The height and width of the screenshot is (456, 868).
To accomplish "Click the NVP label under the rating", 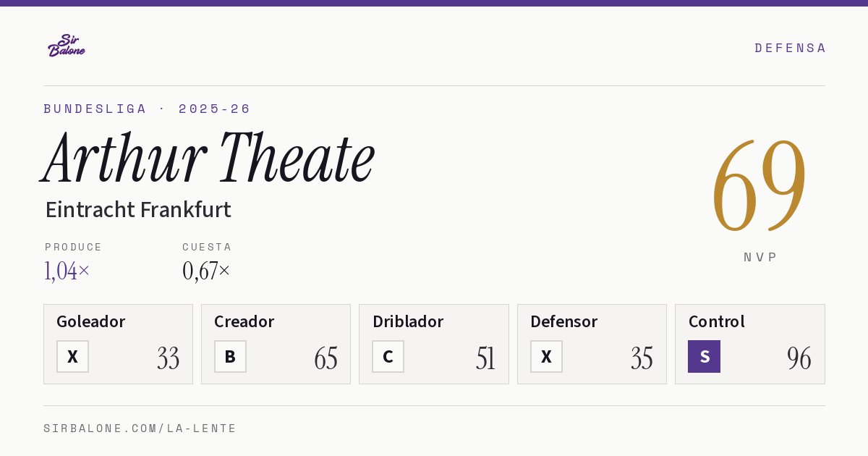I will [x=760, y=257].
